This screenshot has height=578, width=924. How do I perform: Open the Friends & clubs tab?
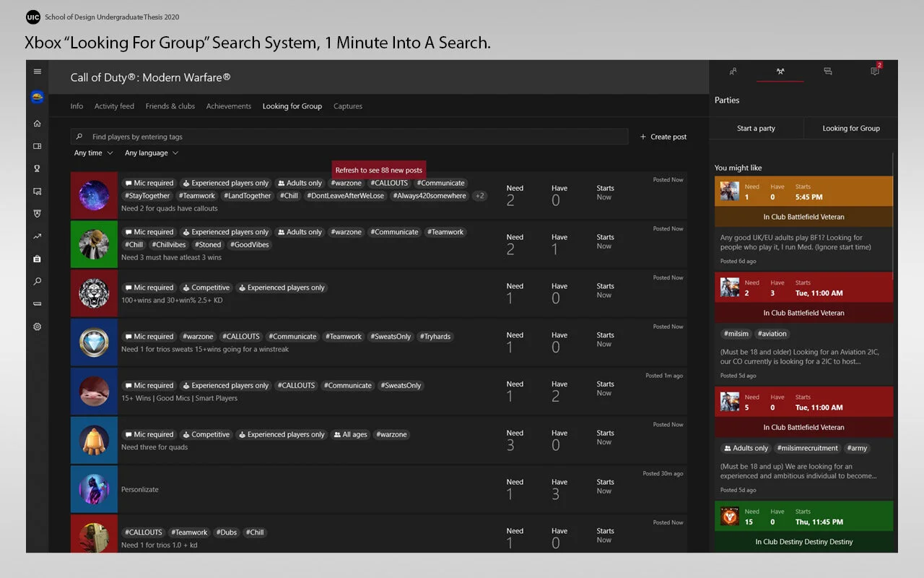click(170, 106)
